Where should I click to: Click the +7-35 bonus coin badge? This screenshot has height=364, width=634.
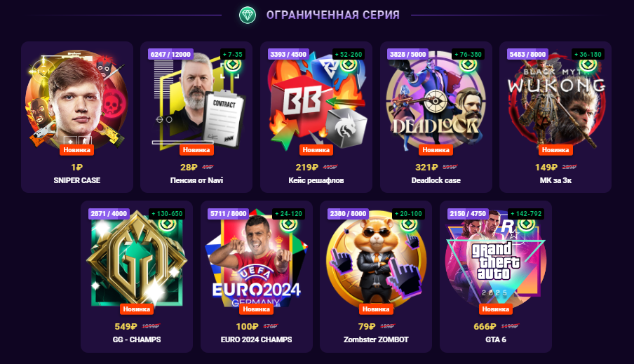click(x=233, y=54)
